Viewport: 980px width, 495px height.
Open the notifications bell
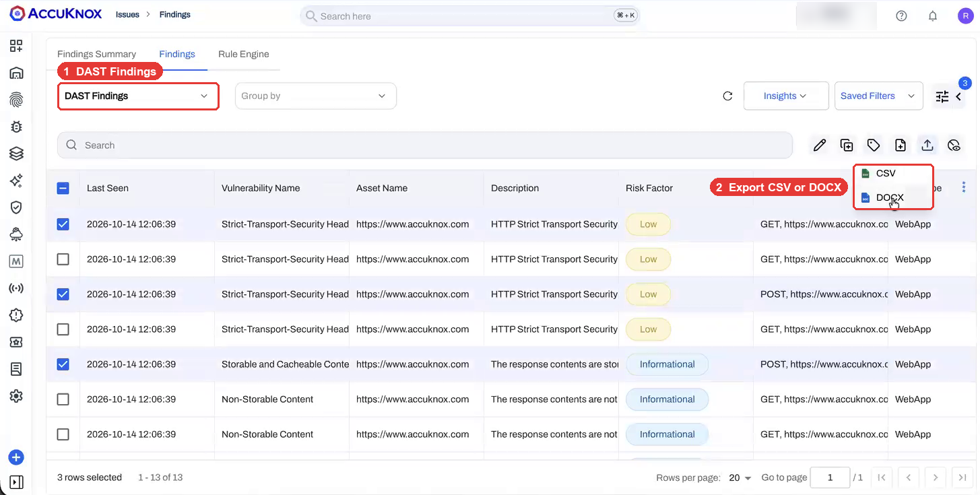click(933, 16)
